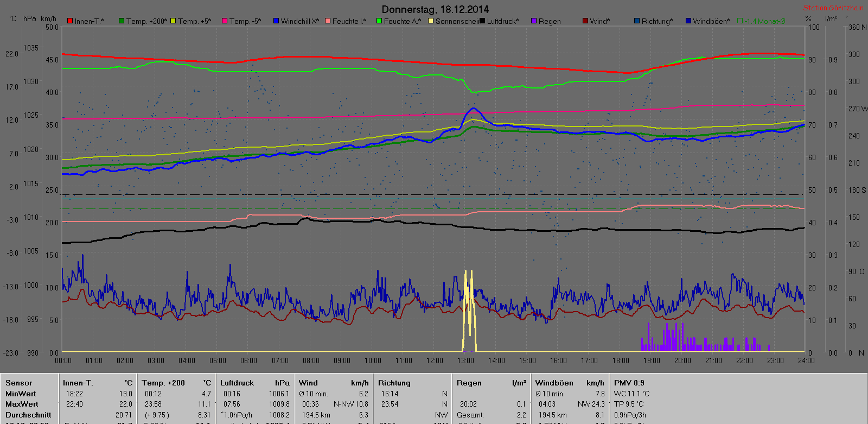This screenshot has height=424, width=868.
Task: Select the Temp. -5* legend label
Action: coord(245,21)
